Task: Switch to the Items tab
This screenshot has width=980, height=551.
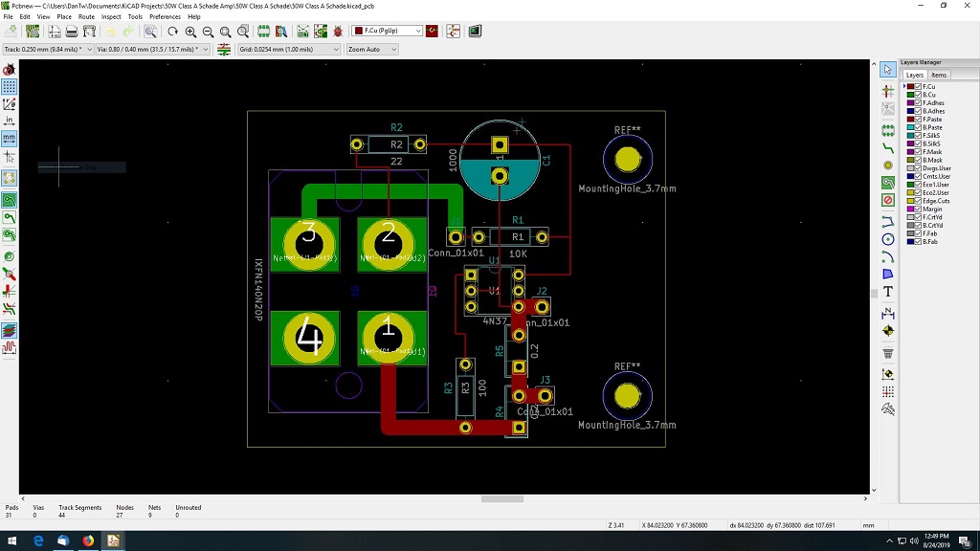Action: pyautogui.click(x=939, y=75)
